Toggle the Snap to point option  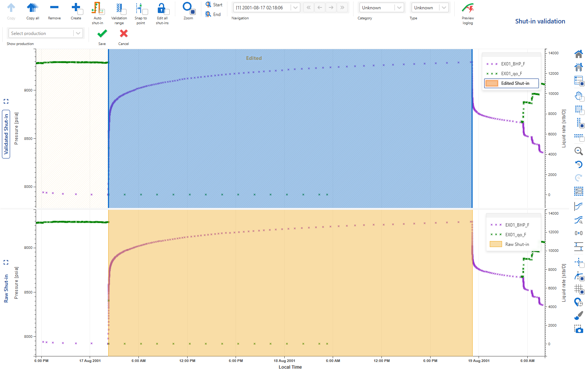point(141,8)
